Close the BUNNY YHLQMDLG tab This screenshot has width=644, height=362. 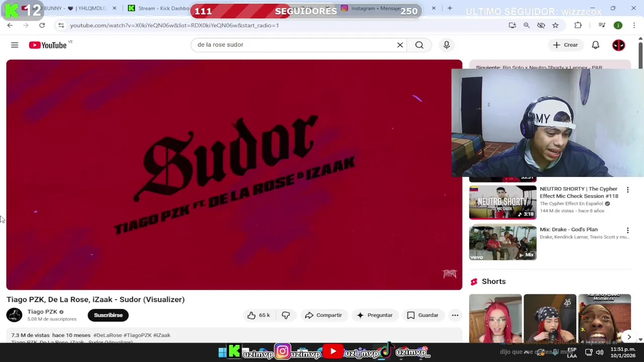point(114,8)
